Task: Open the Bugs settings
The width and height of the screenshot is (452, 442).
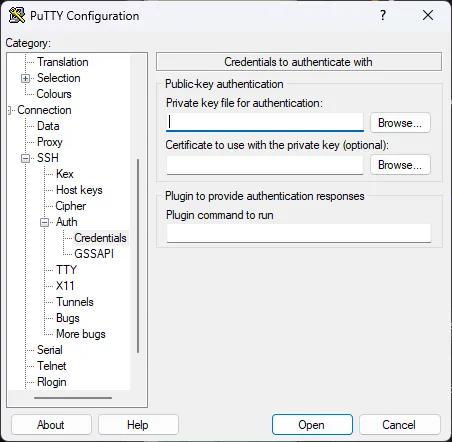Action: click(x=68, y=318)
